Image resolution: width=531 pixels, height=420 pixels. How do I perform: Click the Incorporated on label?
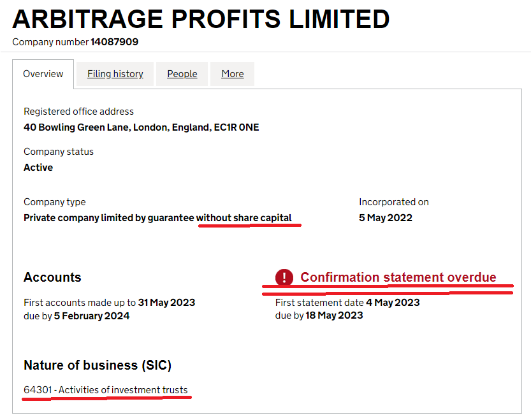pos(394,202)
